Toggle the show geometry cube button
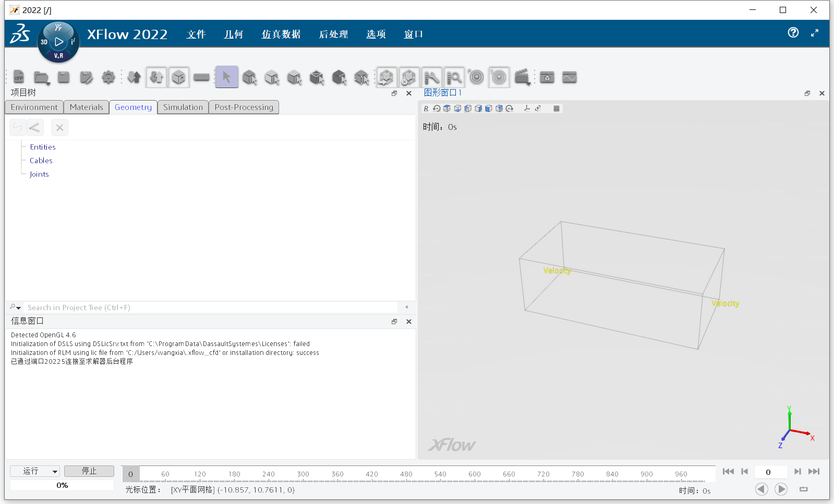This screenshot has height=504, width=834. click(386, 77)
